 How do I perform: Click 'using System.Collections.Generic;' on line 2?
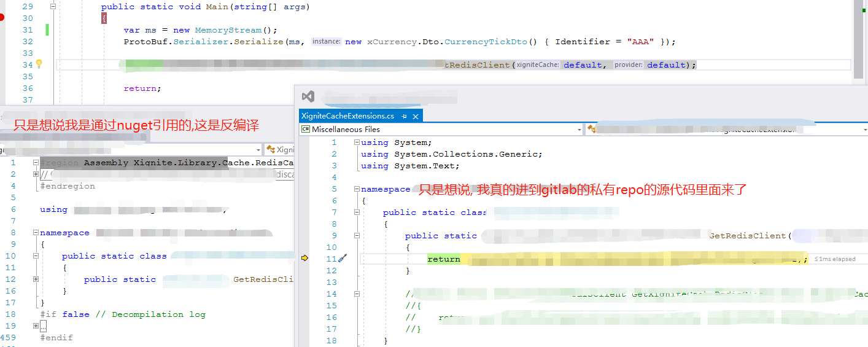452,154
